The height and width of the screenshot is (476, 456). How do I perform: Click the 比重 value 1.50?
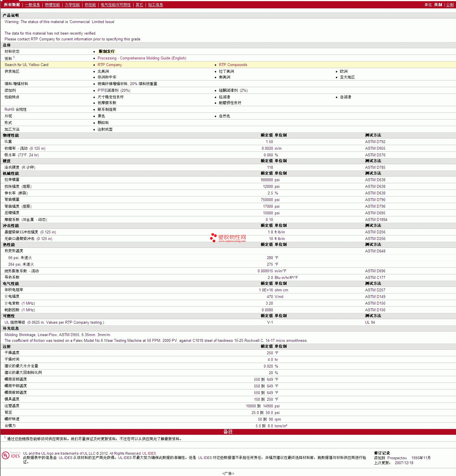coord(269,142)
